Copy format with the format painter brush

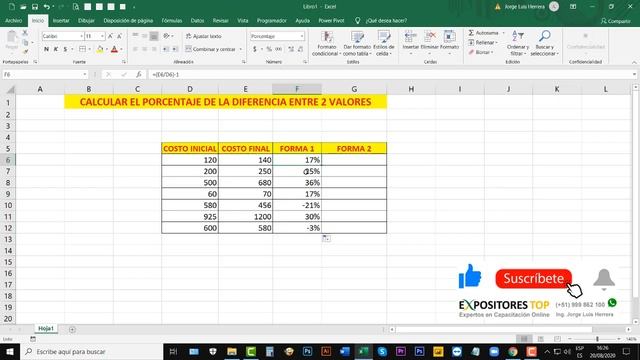coord(25,51)
